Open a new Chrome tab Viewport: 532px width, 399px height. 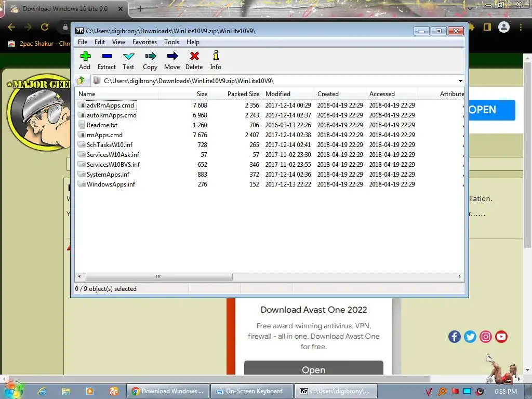coord(140,9)
